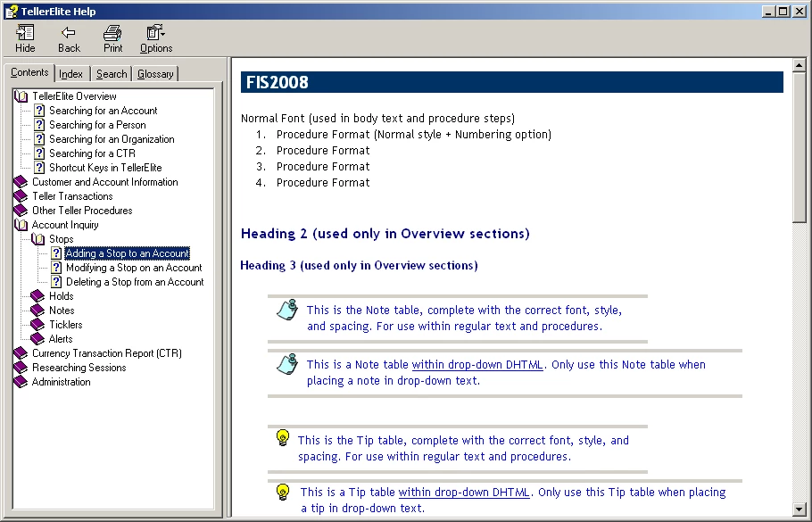Expand the Notes book icon

37,311
